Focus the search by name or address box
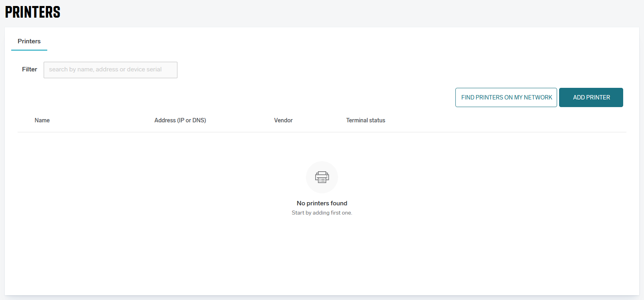This screenshot has height=300, width=644. [110, 70]
